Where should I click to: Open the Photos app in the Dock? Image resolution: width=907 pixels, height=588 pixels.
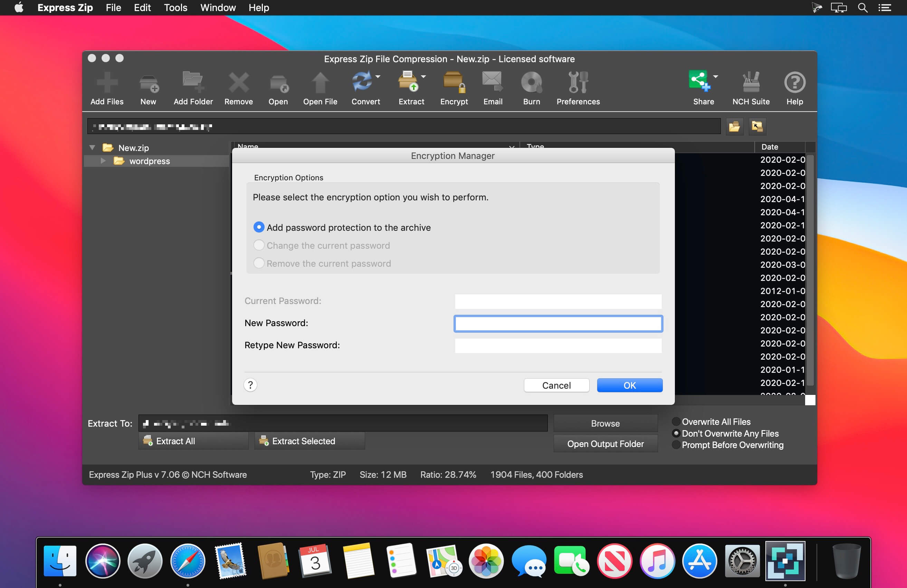click(x=486, y=561)
